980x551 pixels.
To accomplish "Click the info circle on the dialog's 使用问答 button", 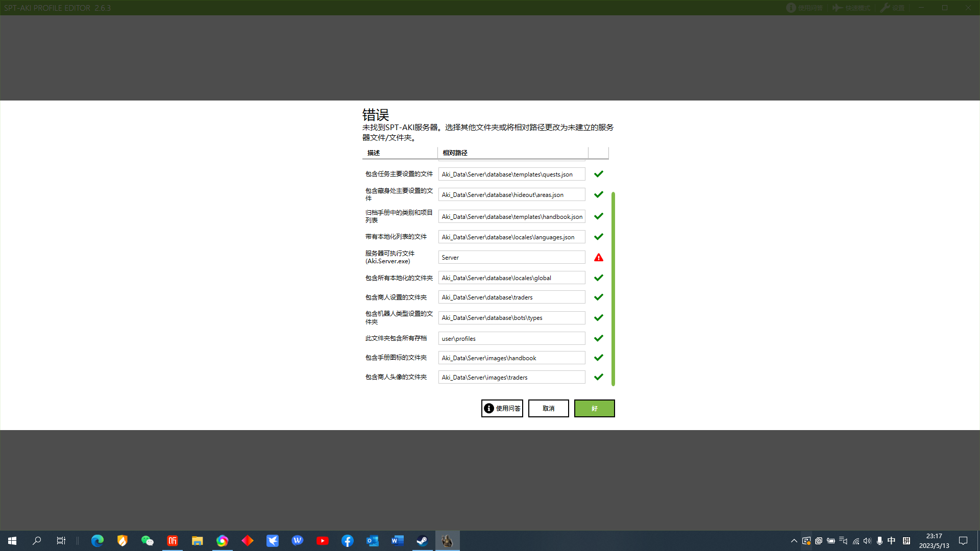I will point(488,408).
